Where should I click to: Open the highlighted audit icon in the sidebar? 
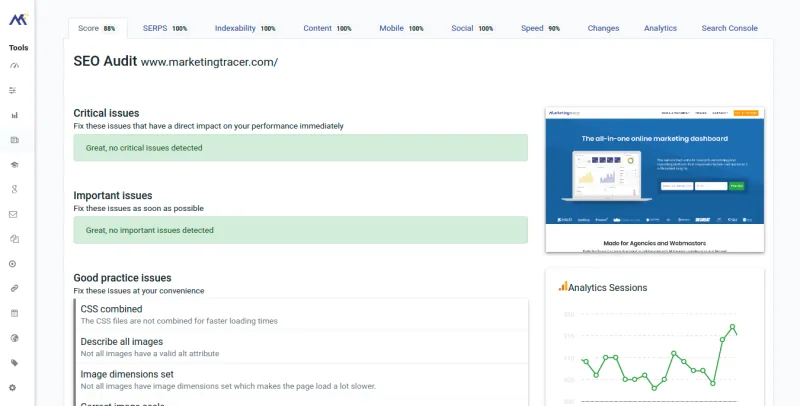click(14, 140)
